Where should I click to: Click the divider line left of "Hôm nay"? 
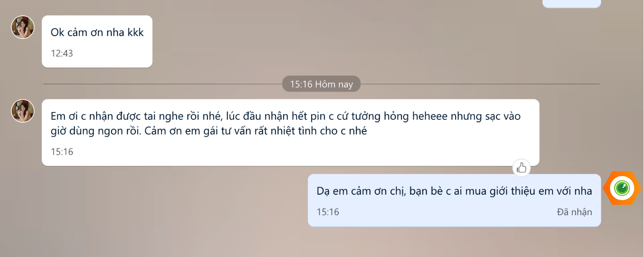[x=162, y=84]
